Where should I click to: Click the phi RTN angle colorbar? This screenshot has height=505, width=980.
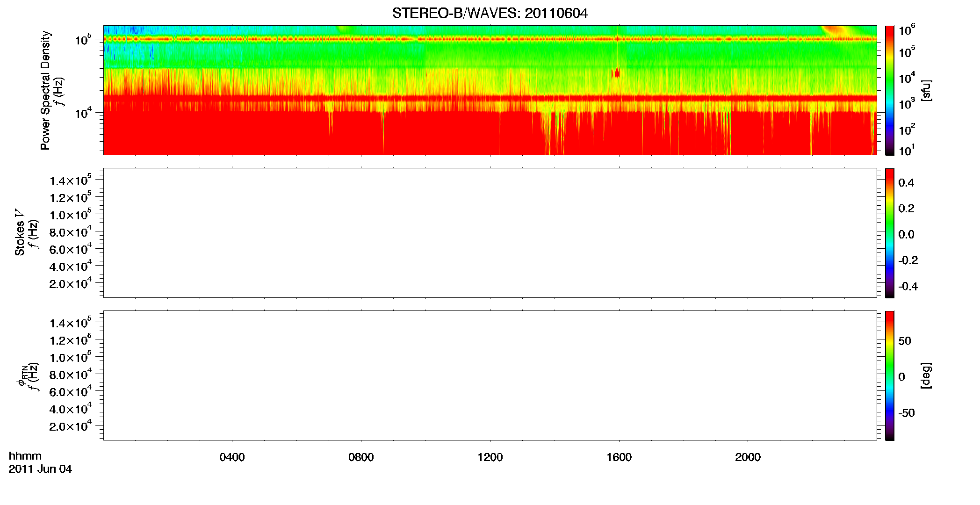click(x=890, y=375)
